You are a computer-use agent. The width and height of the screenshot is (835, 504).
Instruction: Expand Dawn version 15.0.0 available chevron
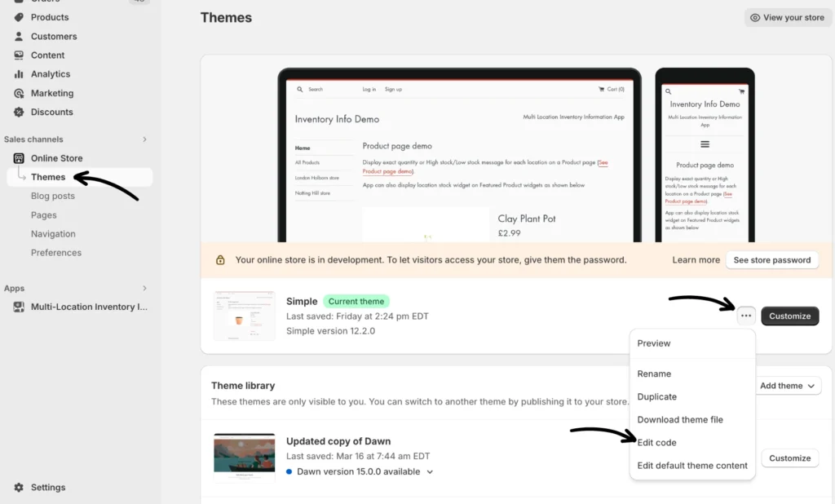click(431, 472)
